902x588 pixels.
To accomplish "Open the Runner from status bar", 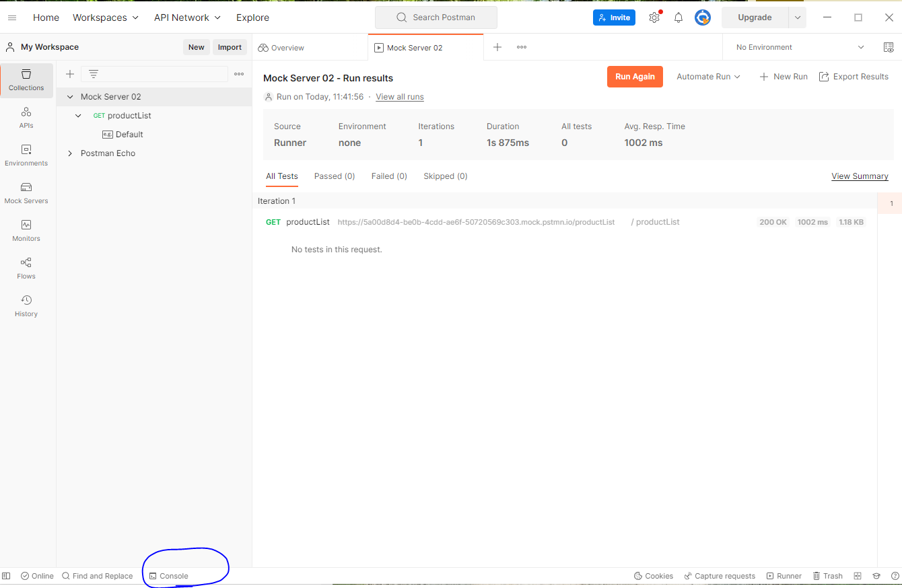I will point(784,576).
